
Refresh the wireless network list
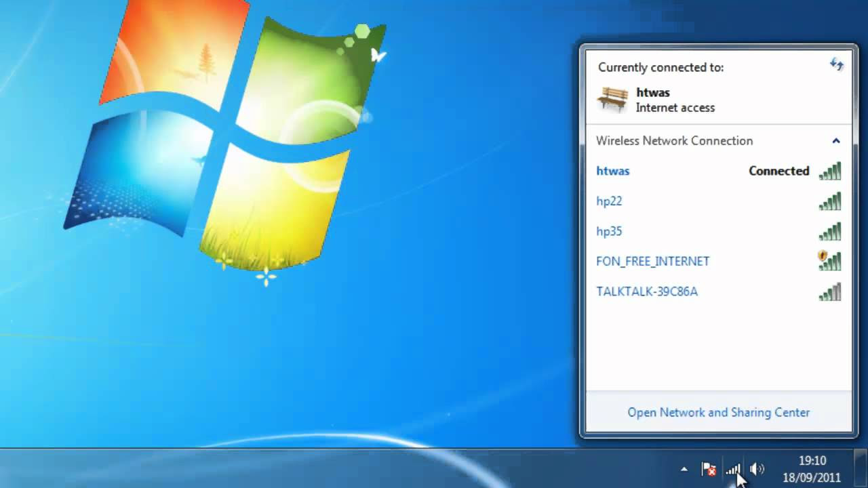[x=837, y=64]
